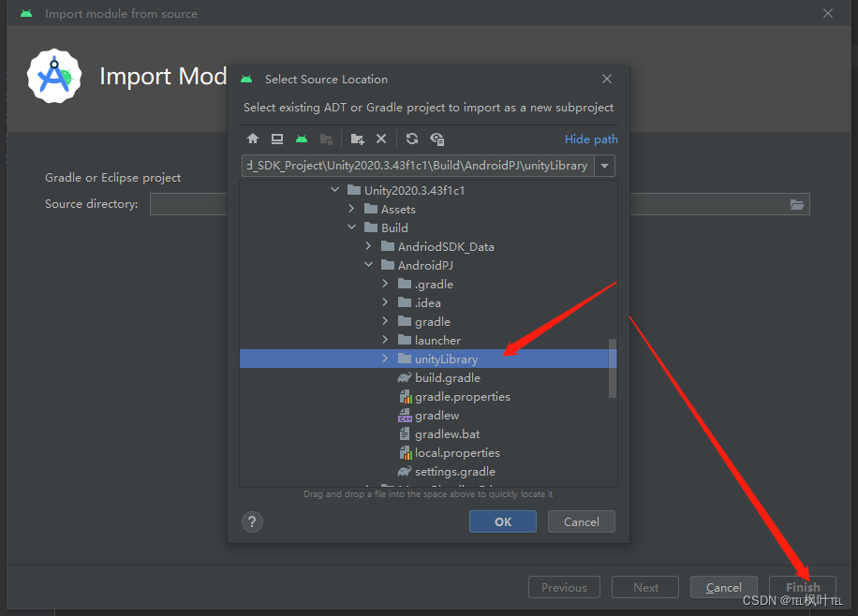Jump to the Desktop directory icon

point(277,139)
